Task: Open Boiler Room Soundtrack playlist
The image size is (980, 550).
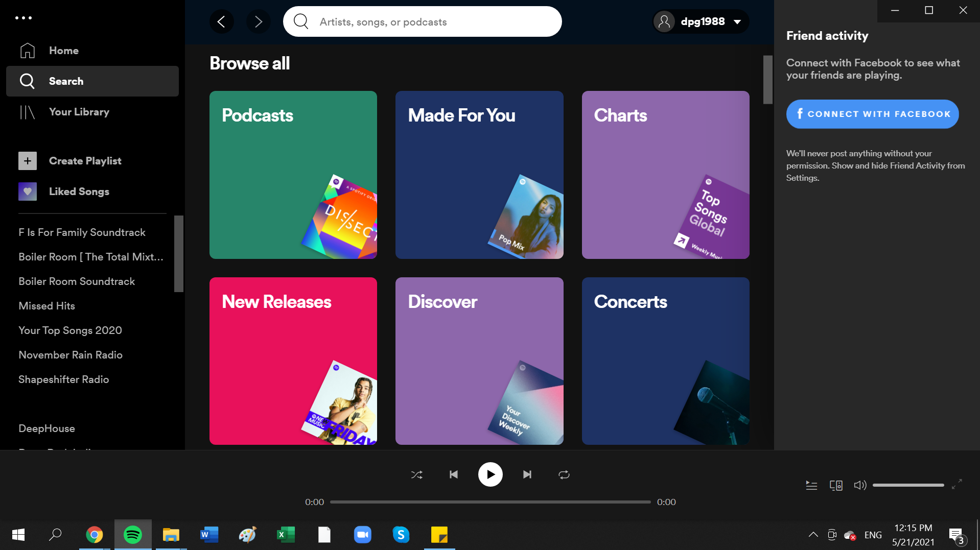Action: pos(77,281)
